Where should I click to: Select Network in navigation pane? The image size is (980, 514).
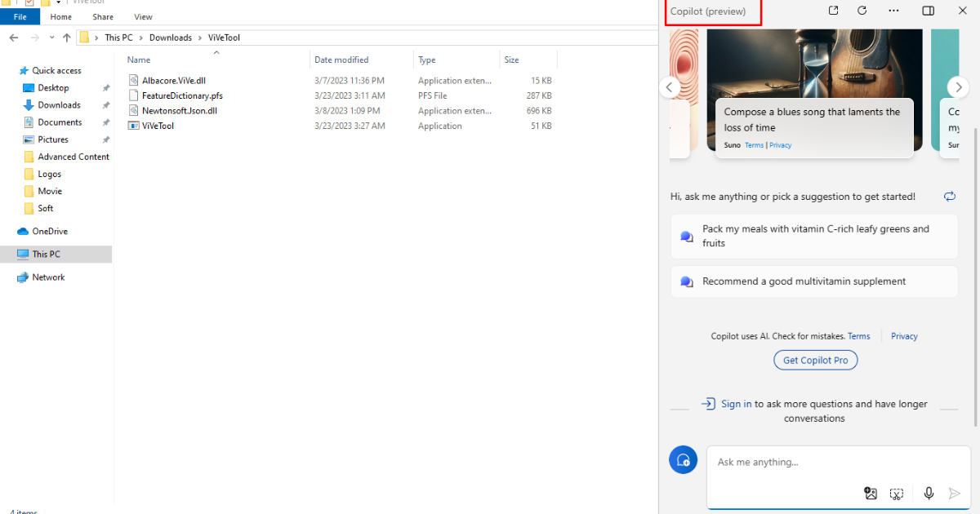[x=48, y=277]
